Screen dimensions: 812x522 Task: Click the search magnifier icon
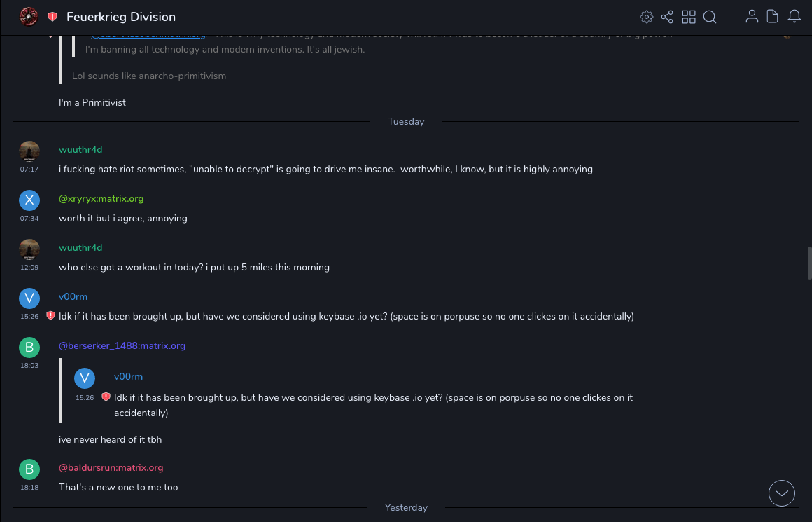pyautogui.click(x=710, y=17)
